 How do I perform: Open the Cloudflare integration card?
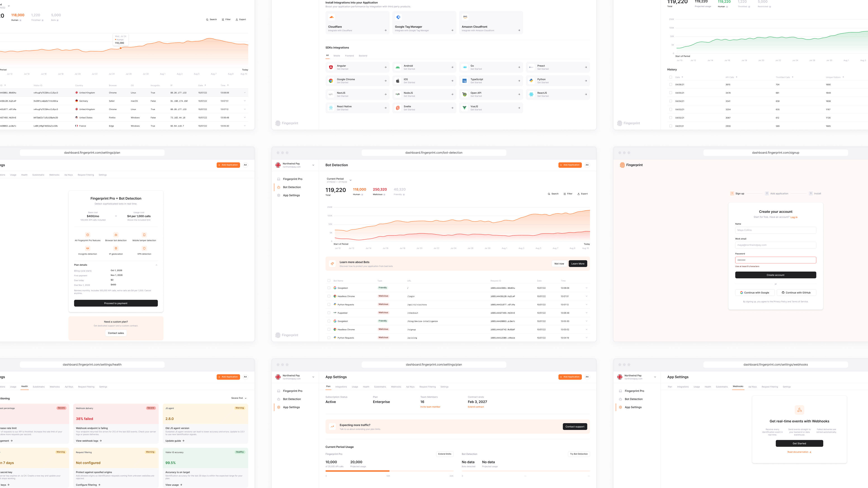(357, 23)
